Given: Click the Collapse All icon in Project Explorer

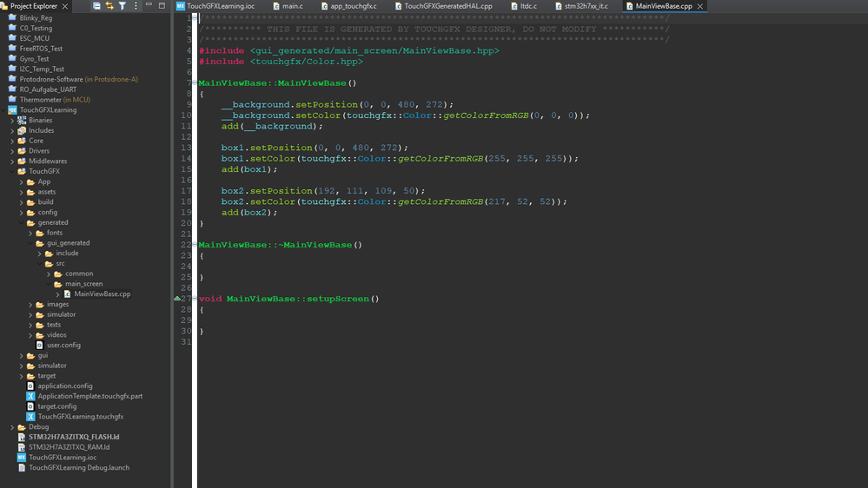Looking at the screenshot, I should tap(97, 6).
